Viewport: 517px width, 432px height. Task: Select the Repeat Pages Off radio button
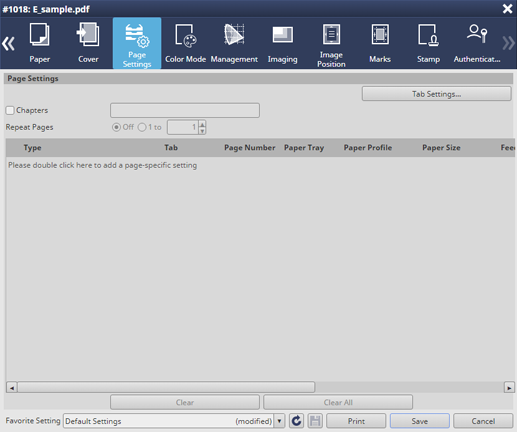point(116,127)
